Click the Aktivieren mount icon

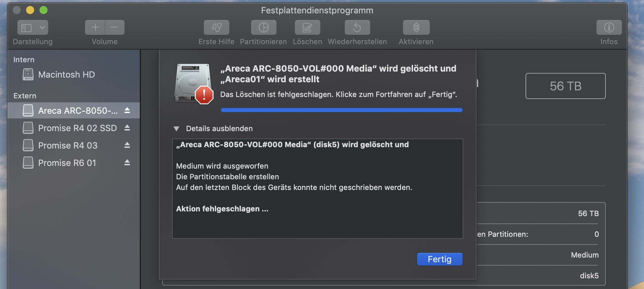(x=416, y=27)
